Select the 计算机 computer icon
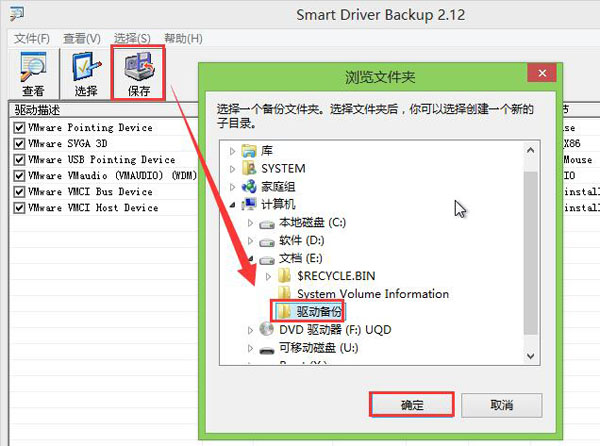 coord(249,204)
